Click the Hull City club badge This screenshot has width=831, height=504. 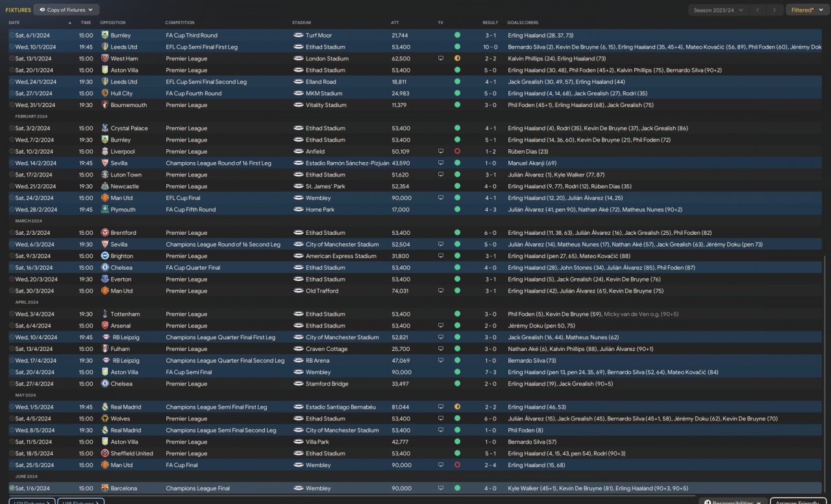coord(105,93)
